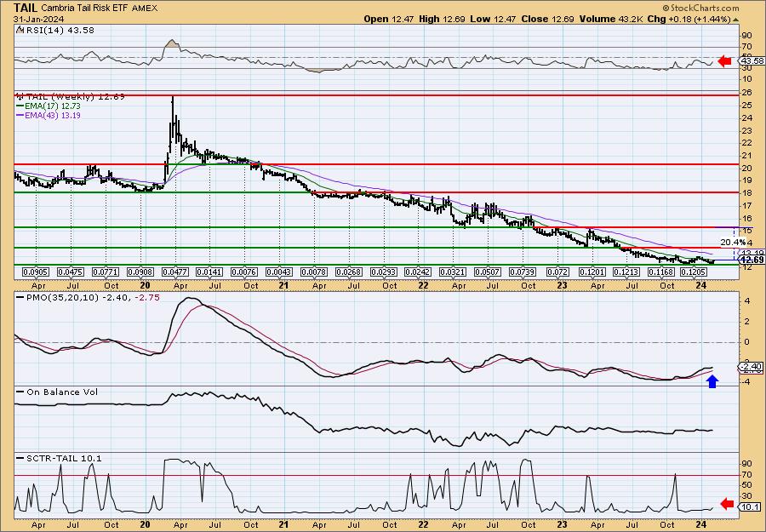Click the Open 12.47 value

[387, 19]
